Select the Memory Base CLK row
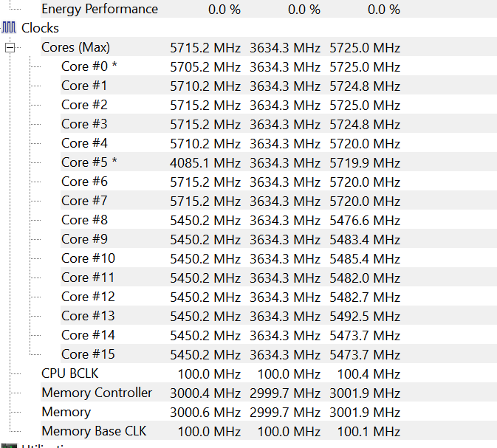Image resolution: width=497 pixels, height=448 pixels. click(94, 431)
